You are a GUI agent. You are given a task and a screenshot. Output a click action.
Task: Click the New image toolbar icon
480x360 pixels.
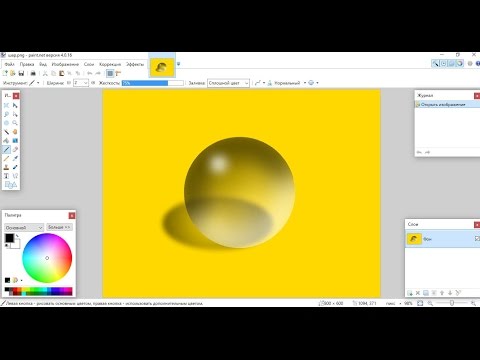[x=5, y=73]
